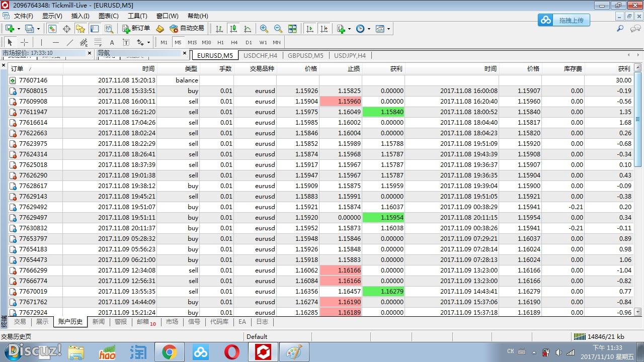Toggle the Navigator panel star icon
Viewport: 644px width, 362px height.
click(x=80, y=29)
